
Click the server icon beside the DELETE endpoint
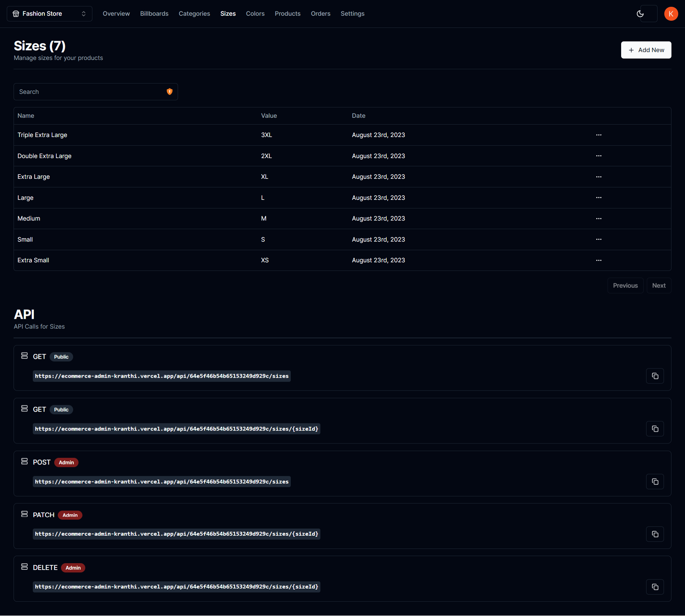point(24,566)
